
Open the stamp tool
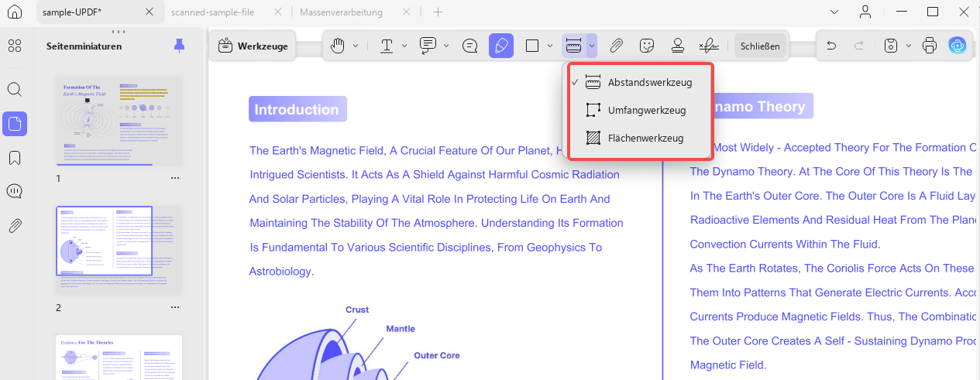[x=678, y=46]
